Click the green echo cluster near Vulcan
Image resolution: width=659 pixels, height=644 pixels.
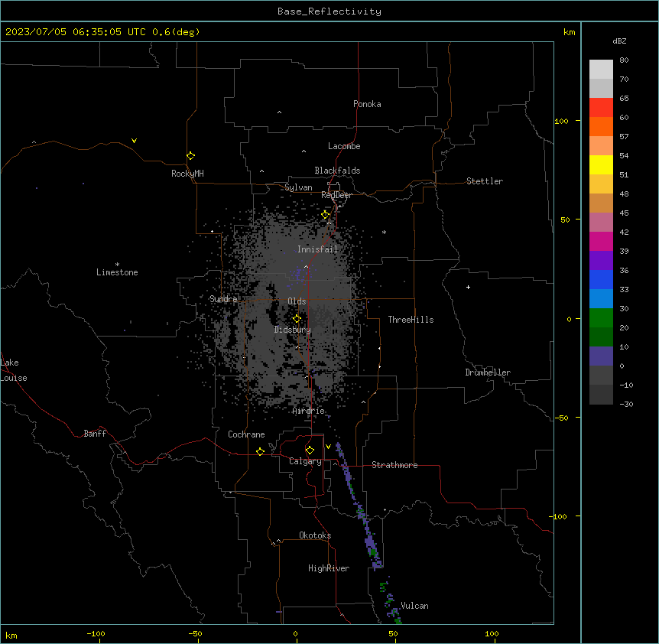point(389,601)
